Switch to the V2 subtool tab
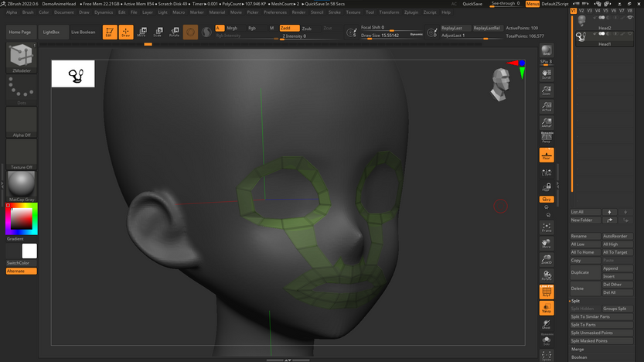The height and width of the screenshot is (362, 644). point(581,11)
